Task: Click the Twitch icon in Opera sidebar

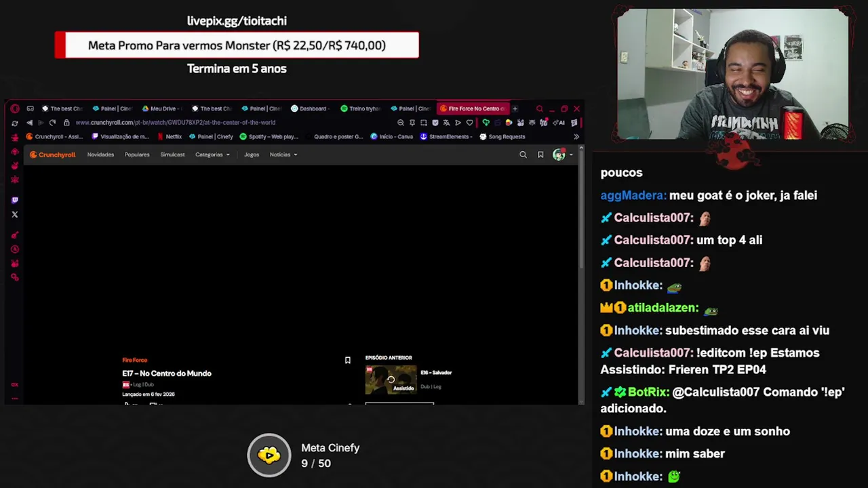Action: (x=15, y=200)
